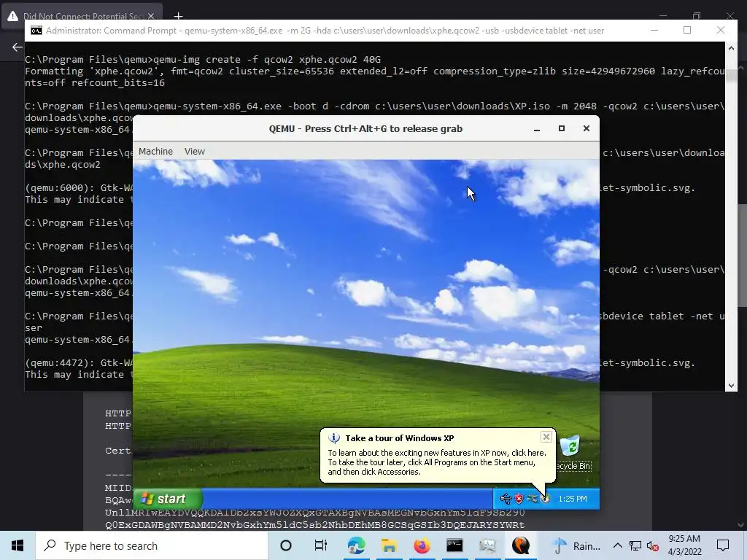Open the host clock 9:25 AM date panel
The height and width of the screenshot is (560, 747).
[x=684, y=545]
